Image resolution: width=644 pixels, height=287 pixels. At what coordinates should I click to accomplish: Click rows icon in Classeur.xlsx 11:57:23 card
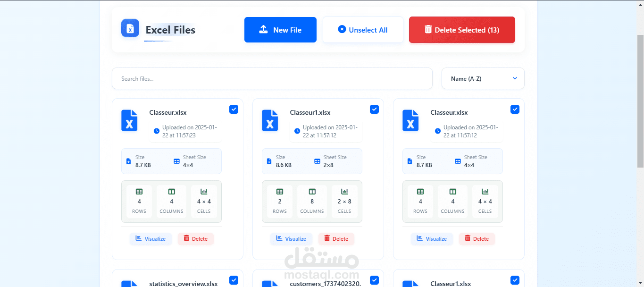[x=139, y=192]
